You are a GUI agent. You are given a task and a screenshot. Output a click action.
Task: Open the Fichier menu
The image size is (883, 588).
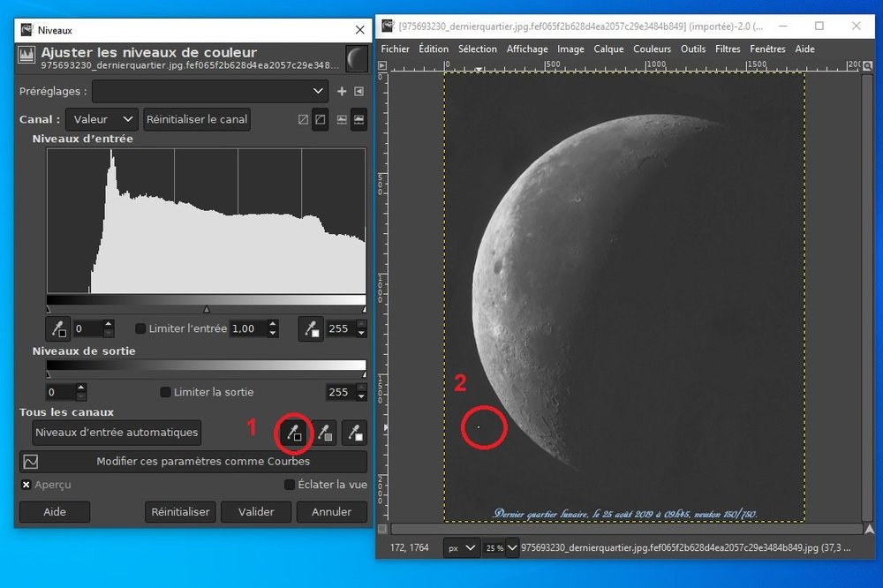pos(395,49)
